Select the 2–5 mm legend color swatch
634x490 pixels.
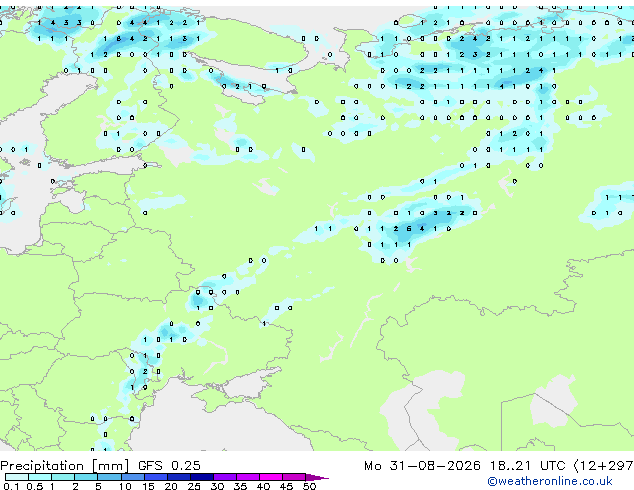pos(86,477)
